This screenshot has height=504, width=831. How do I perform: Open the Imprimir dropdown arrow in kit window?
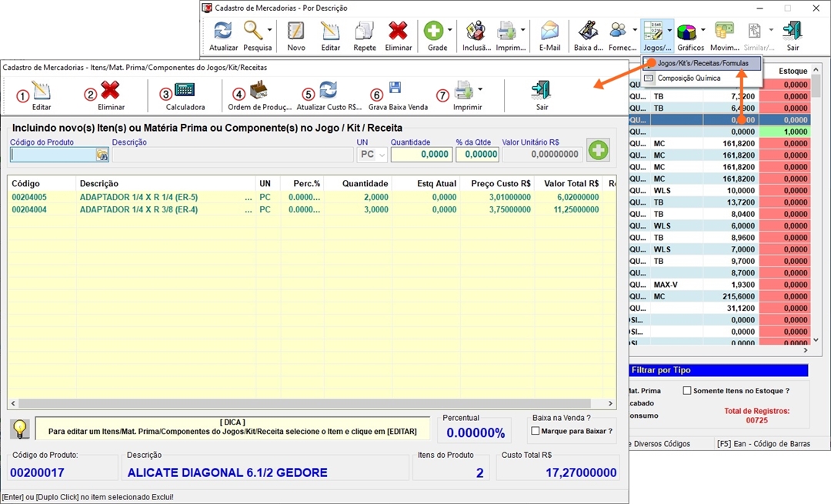point(480,90)
